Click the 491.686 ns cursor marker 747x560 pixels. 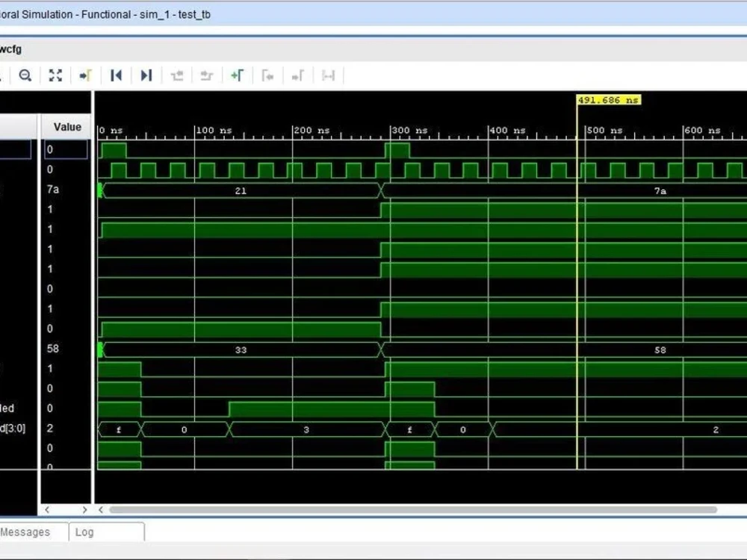pyautogui.click(x=607, y=99)
